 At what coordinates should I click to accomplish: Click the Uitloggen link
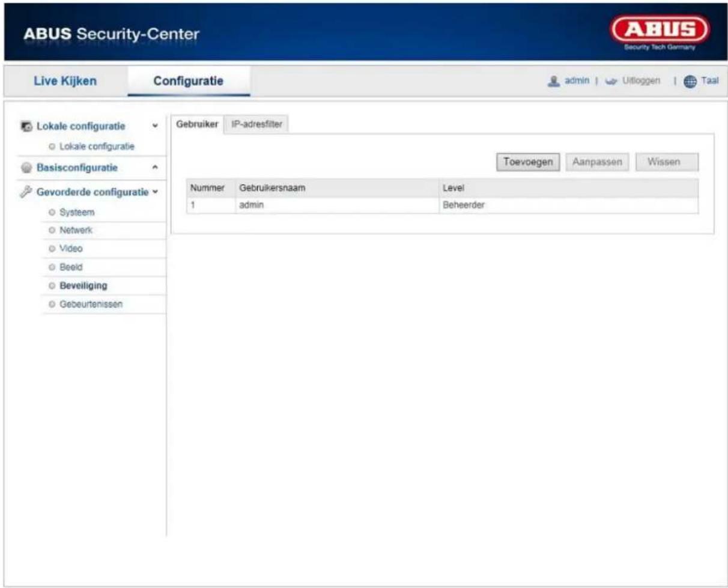[x=640, y=80]
